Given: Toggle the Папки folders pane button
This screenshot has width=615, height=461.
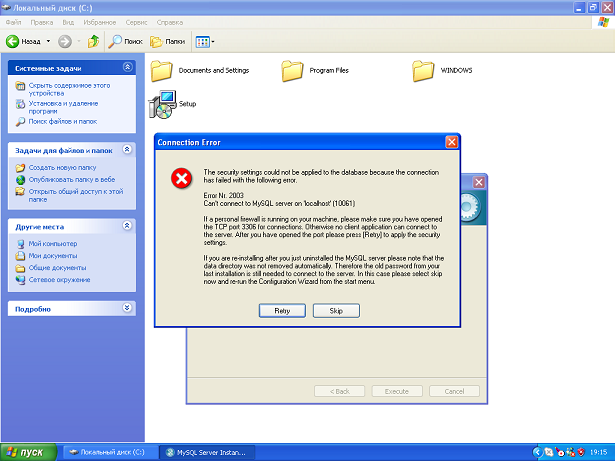Looking at the screenshot, I should [x=168, y=41].
